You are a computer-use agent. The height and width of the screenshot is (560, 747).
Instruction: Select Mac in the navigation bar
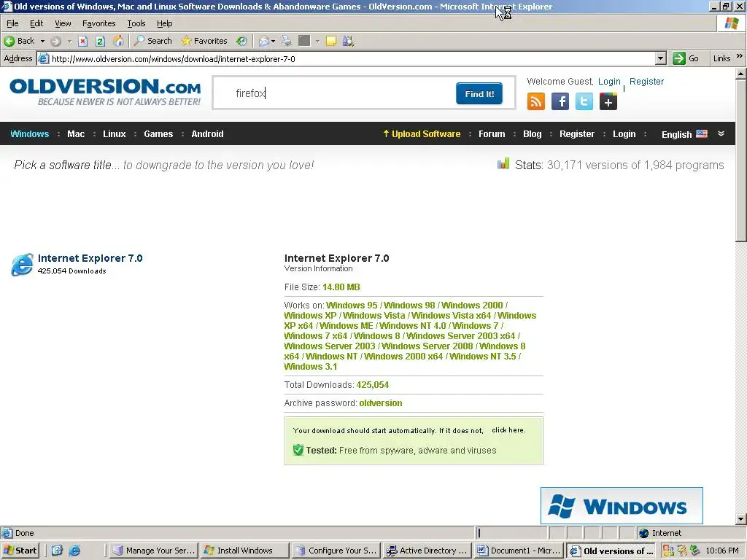[76, 134]
